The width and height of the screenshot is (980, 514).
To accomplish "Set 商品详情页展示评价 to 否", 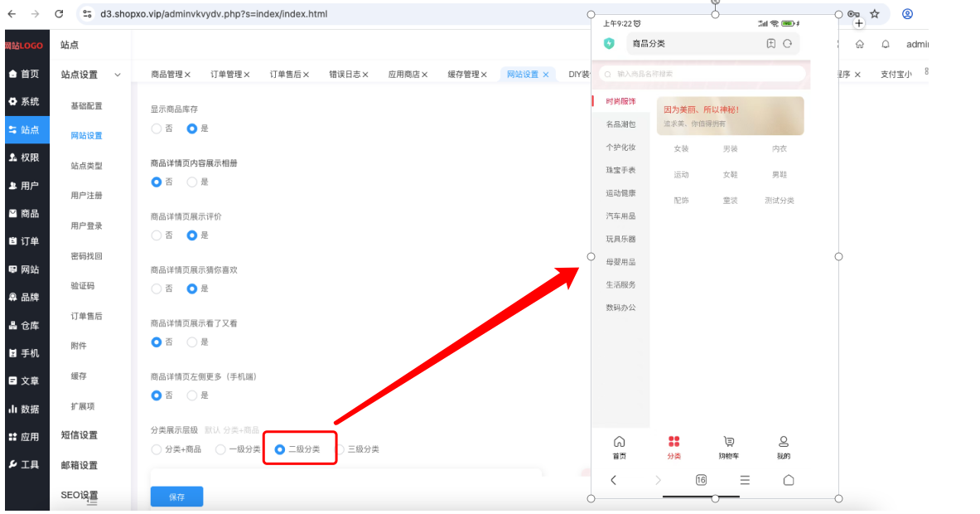I will coord(157,235).
